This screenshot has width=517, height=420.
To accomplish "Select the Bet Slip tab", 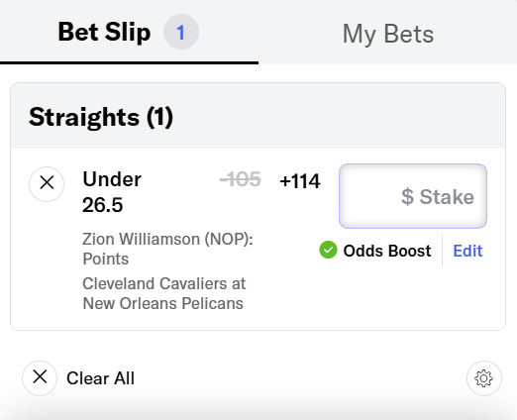I will click(104, 32).
